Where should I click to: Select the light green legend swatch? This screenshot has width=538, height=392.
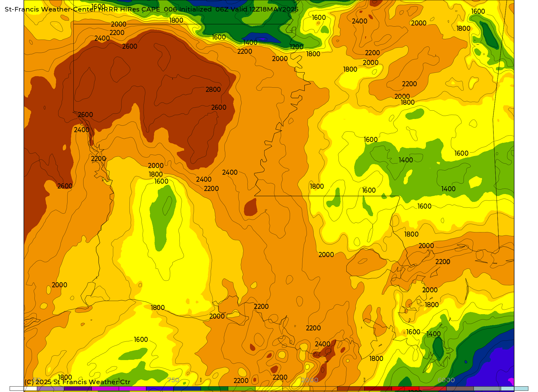coord(242,389)
